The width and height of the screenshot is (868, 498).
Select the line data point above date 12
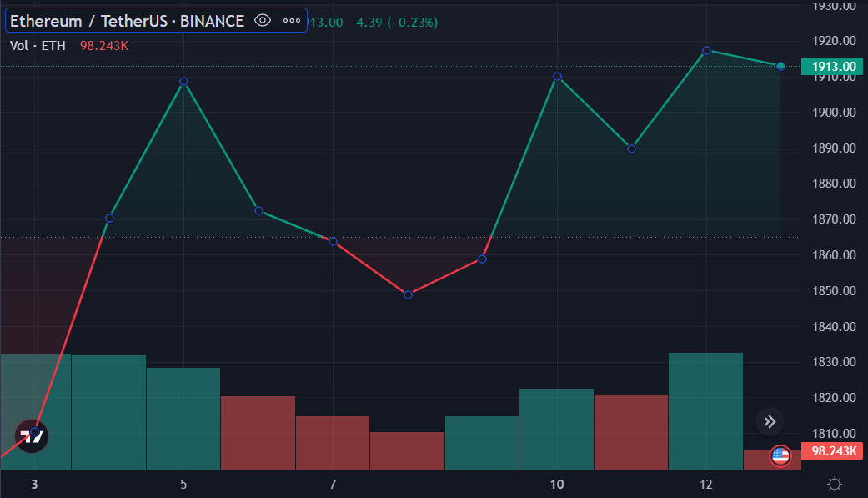click(706, 50)
